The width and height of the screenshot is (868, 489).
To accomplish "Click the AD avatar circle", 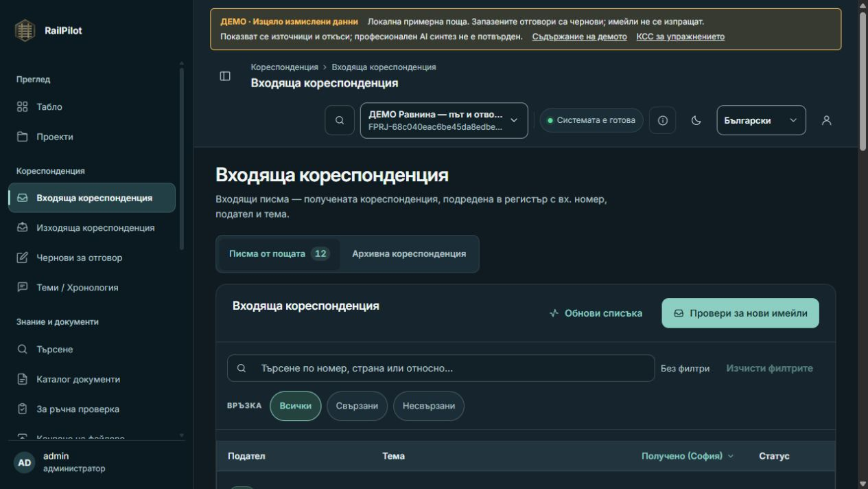I will 25,462.
